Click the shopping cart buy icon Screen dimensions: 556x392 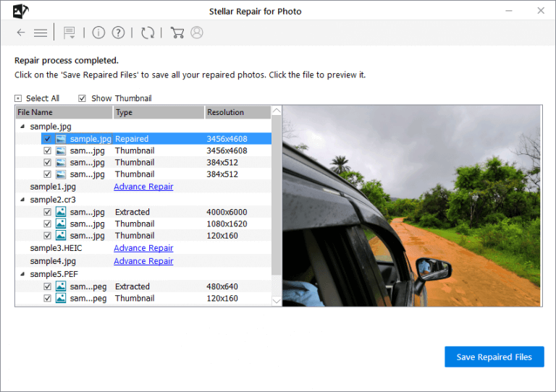177,33
